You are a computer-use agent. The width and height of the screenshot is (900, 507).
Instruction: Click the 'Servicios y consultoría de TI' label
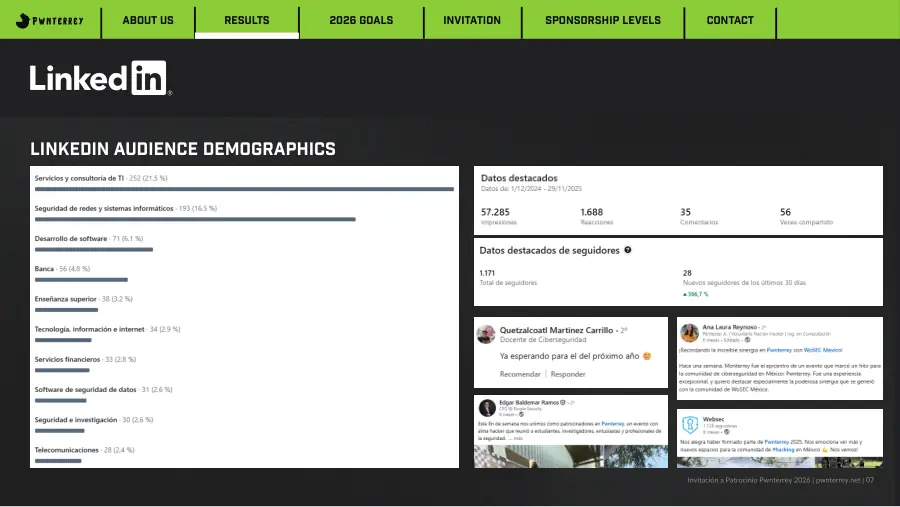[x=79, y=178]
